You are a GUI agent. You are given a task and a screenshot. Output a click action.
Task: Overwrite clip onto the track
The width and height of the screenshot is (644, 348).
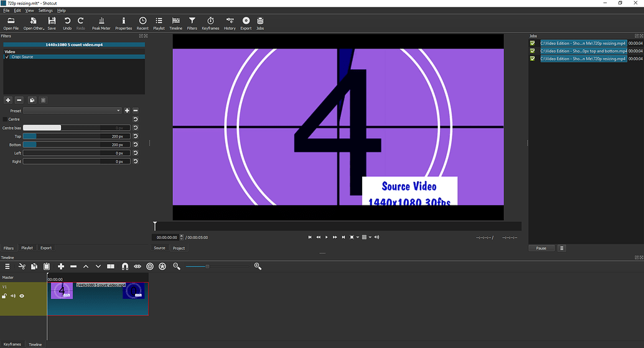tap(98, 266)
